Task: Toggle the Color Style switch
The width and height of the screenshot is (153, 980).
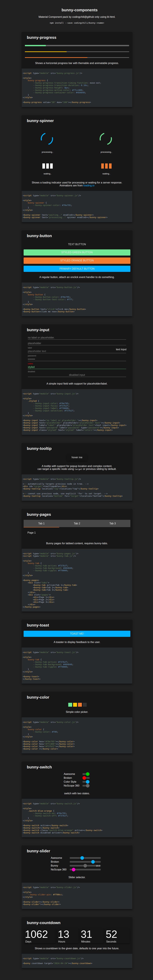Action: coord(86,782)
